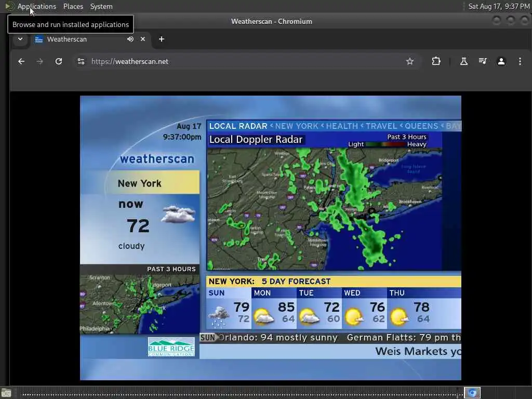Click the SUN forecast high 79
This screenshot has width=532, height=399.
click(x=241, y=307)
